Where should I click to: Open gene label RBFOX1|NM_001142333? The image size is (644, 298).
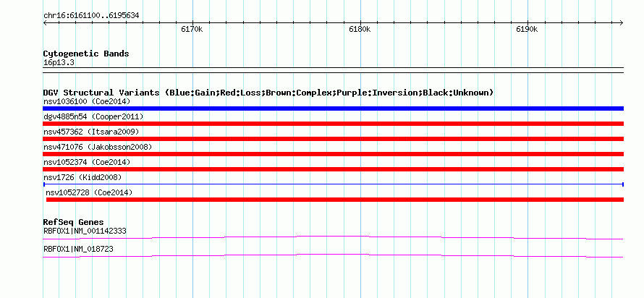[85, 231]
